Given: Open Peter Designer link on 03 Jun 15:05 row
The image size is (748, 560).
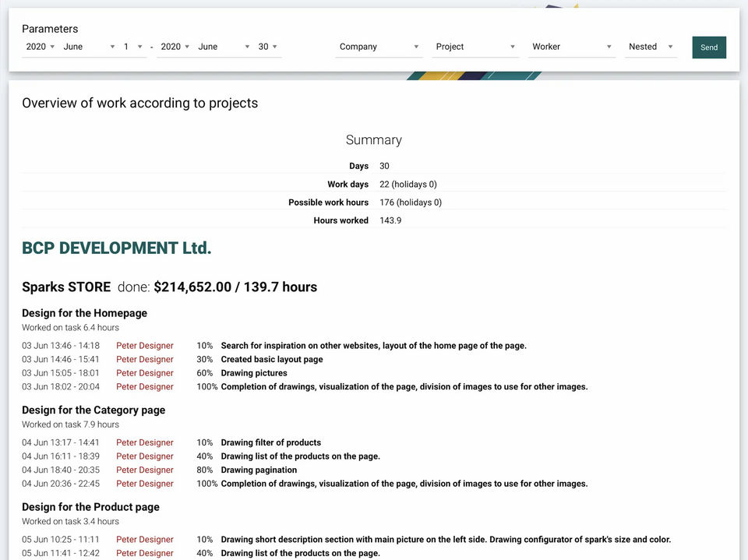Looking at the screenshot, I should (x=145, y=373).
